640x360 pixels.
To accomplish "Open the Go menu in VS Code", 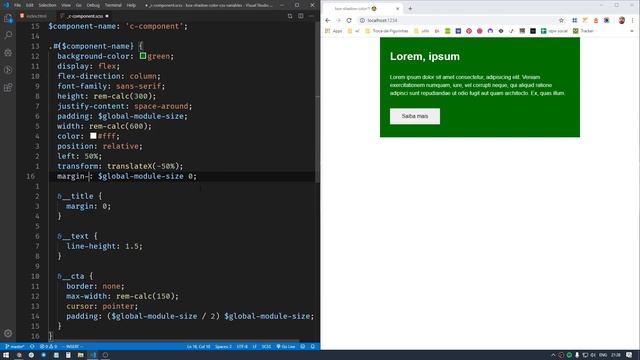I will 79,5.
